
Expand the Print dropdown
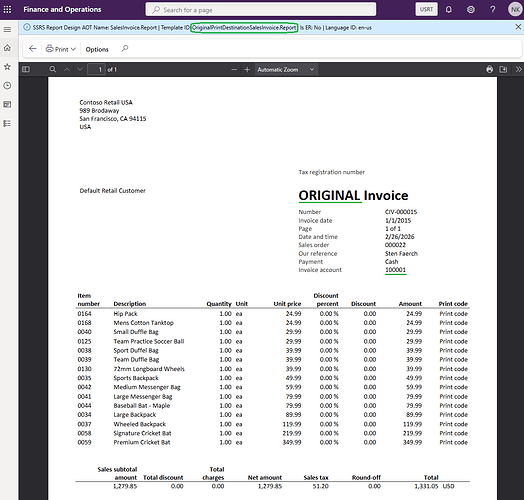61,49
